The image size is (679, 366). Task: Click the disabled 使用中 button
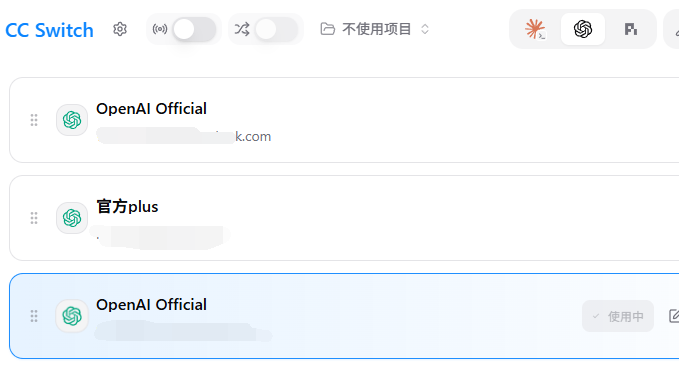click(x=618, y=316)
